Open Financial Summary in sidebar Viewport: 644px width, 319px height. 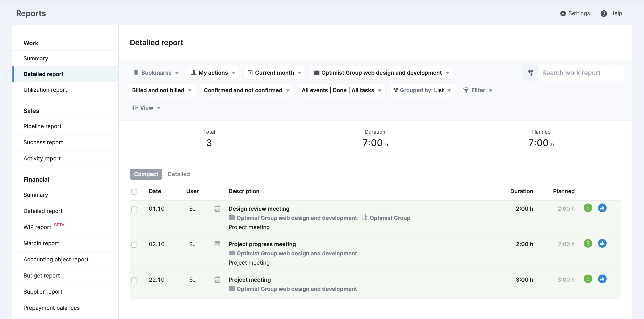click(65, 195)
